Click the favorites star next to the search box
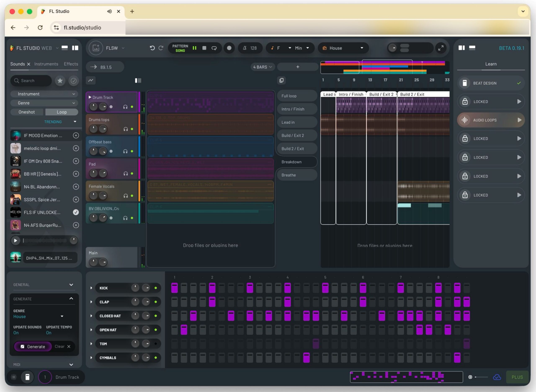This screenshot has height=392, width=536. pos(60,81)
